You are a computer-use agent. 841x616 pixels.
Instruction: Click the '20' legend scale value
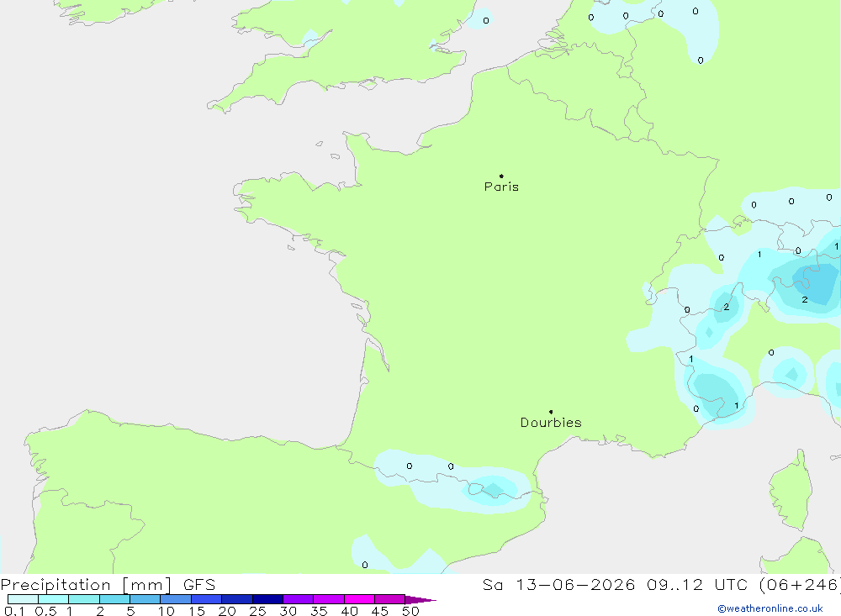point(227,611)
